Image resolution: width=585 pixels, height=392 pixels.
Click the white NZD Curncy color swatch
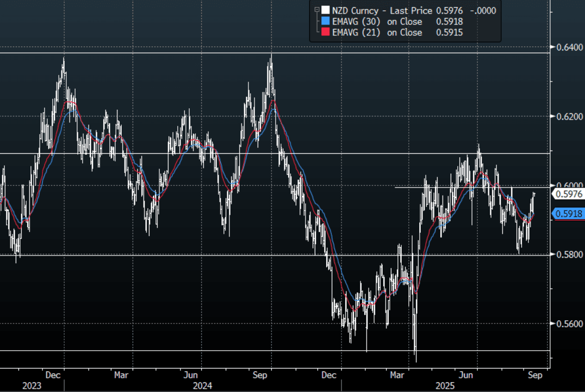[x=325, y=10]
